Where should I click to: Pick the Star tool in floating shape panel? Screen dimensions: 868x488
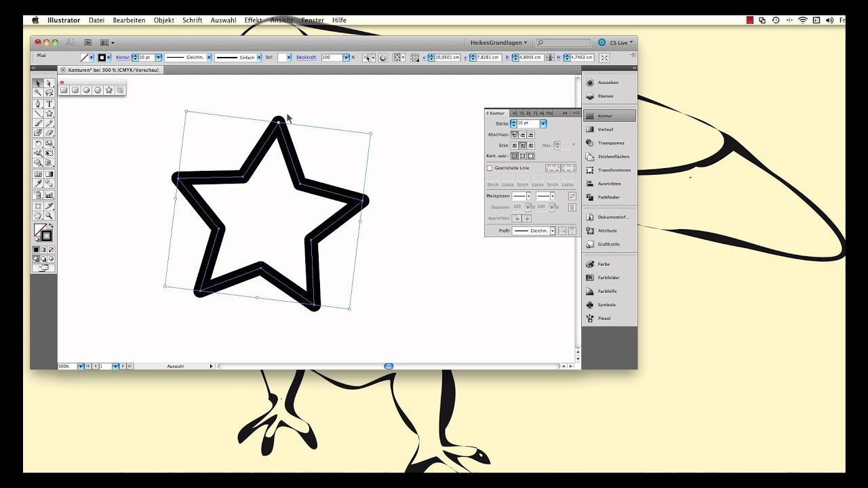[108, 90]
